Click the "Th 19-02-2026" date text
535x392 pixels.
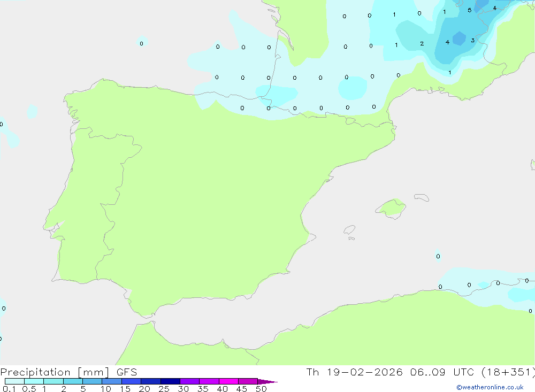[354, 372]
